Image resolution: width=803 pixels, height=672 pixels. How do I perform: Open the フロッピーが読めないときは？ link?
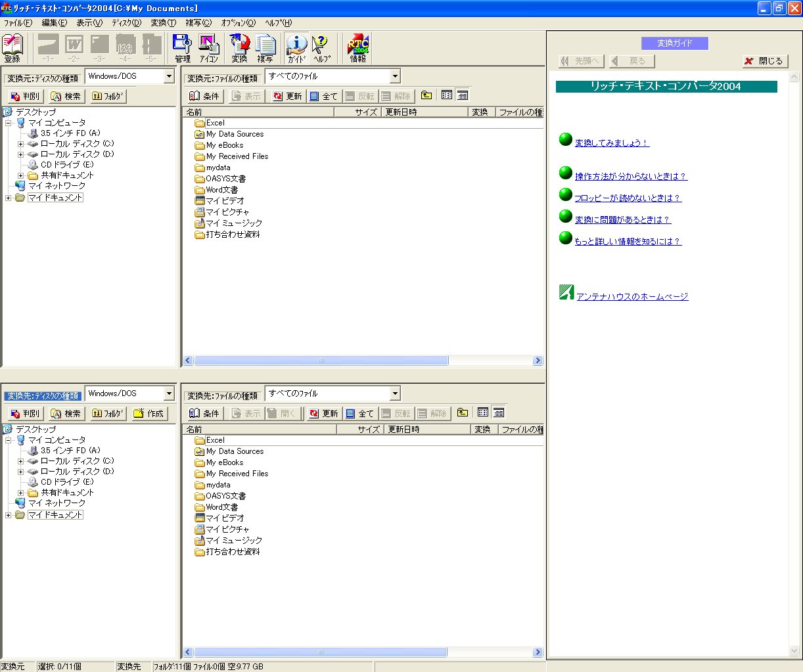tap(628, 198)
